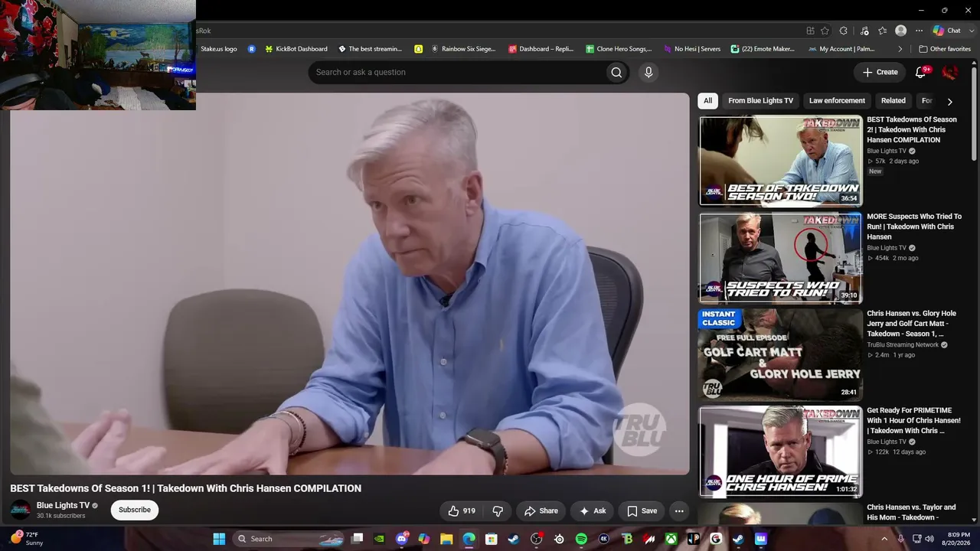Open BEST Takedowns Of Season 2 thumbnail
980x551 pixels.
(x=781, y=160)
